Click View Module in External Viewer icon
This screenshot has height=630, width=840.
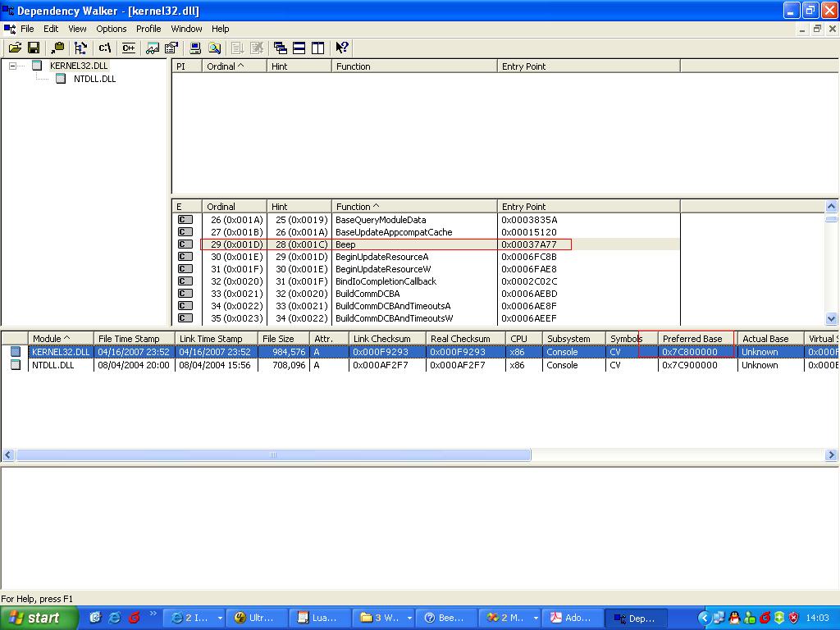click(152, 48)
